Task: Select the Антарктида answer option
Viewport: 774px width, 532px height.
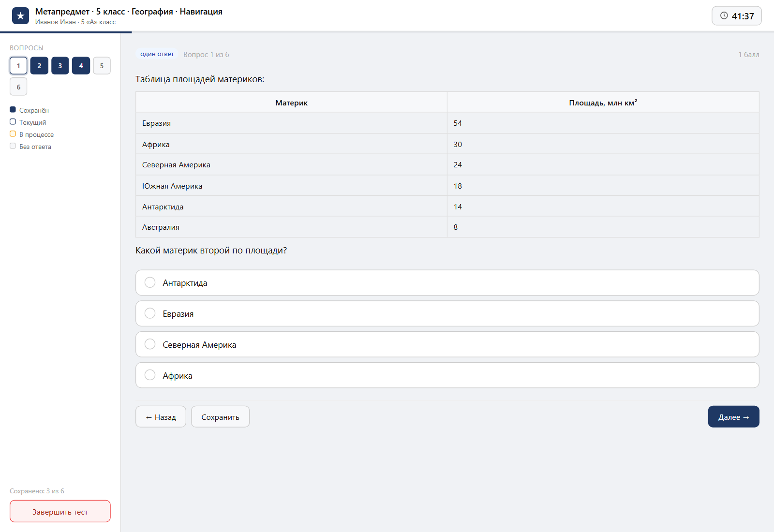Action: point(447,282)
